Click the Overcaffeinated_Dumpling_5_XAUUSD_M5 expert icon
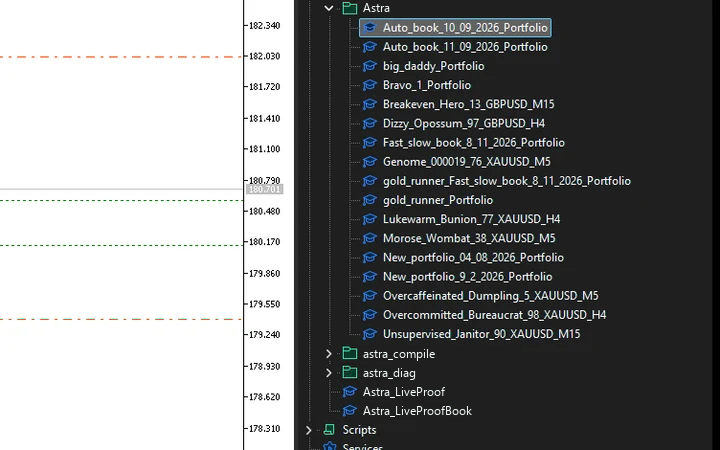 (370, 296)
